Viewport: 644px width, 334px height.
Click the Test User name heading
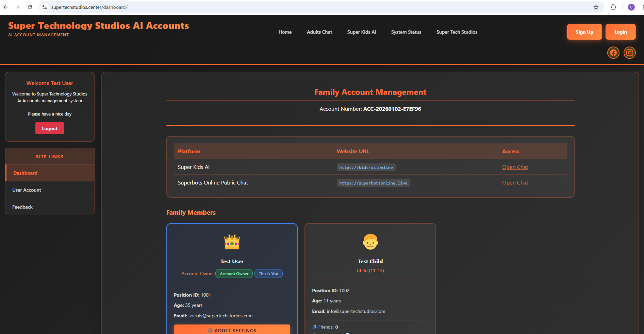(232, 261)
